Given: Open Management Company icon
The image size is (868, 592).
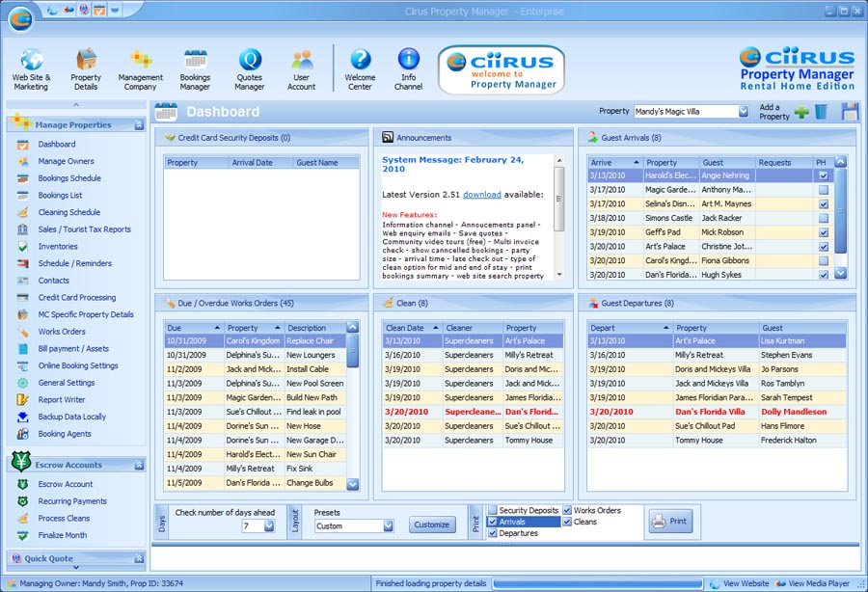Looking at the screenshot, I should point(141,59).
